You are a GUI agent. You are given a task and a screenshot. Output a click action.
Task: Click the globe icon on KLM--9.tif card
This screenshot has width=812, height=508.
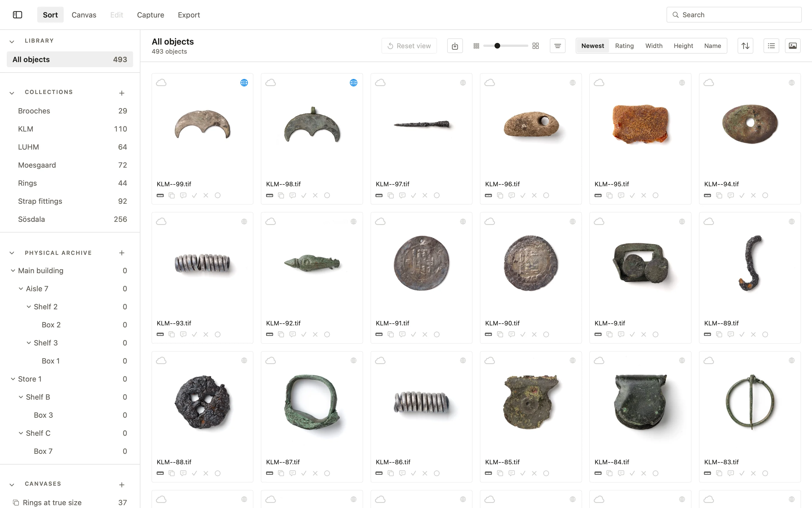tap(682, 222)
